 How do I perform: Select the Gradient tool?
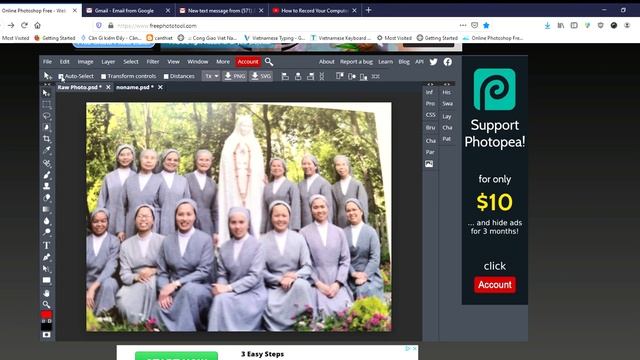(x=47, y=209)
